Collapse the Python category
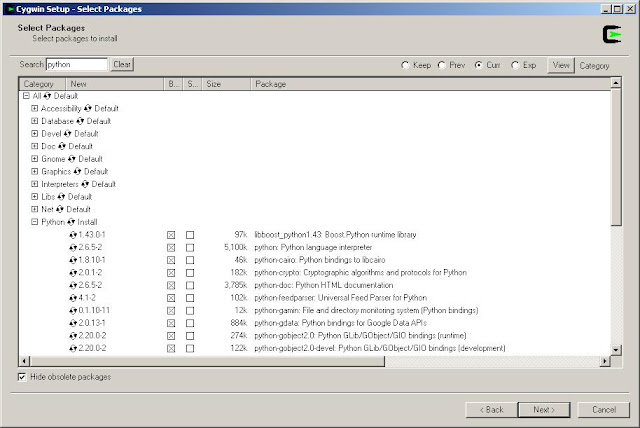Viewport: 640px width, 428px height. [35, 222]
